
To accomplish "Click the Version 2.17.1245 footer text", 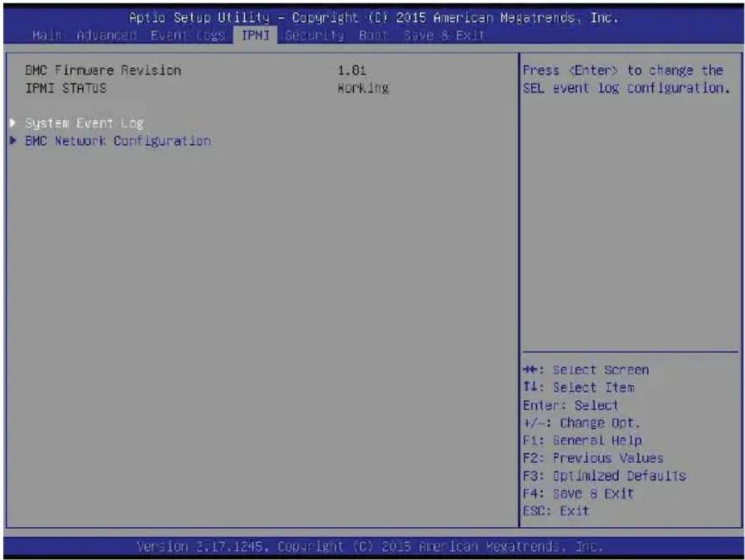I will click(370, 547).
